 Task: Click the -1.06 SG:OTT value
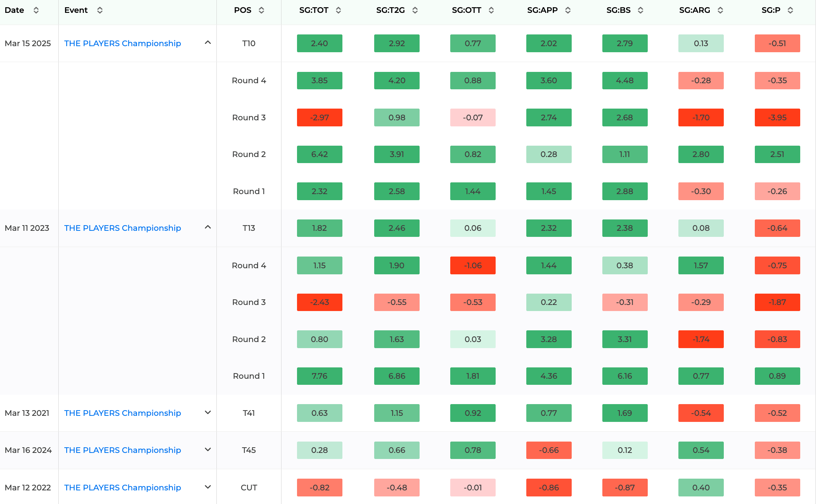tap(473, 265)
